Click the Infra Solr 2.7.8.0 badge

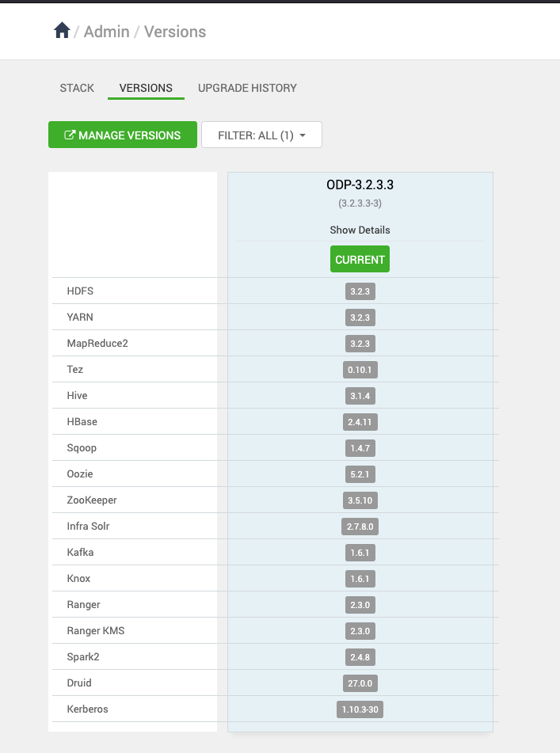coord(360,527)
